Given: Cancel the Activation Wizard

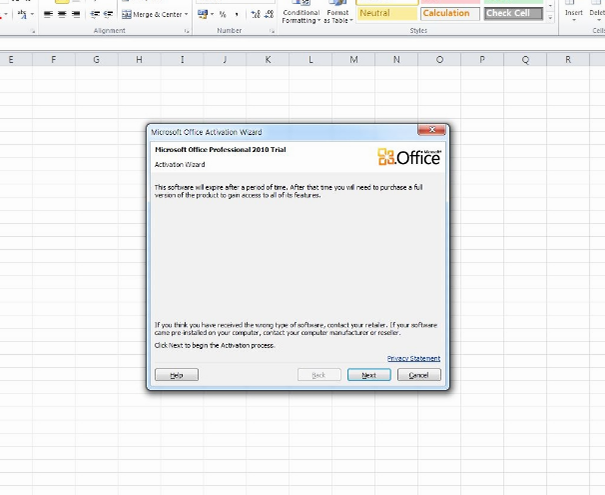Looking at the screenshot, I should pos(419,375).
